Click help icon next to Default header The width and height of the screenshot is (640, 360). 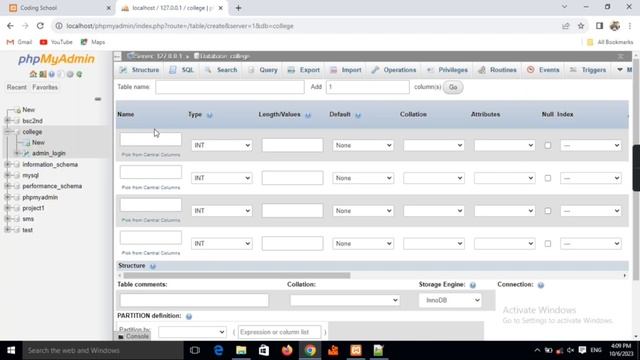(x=358, y=115)
